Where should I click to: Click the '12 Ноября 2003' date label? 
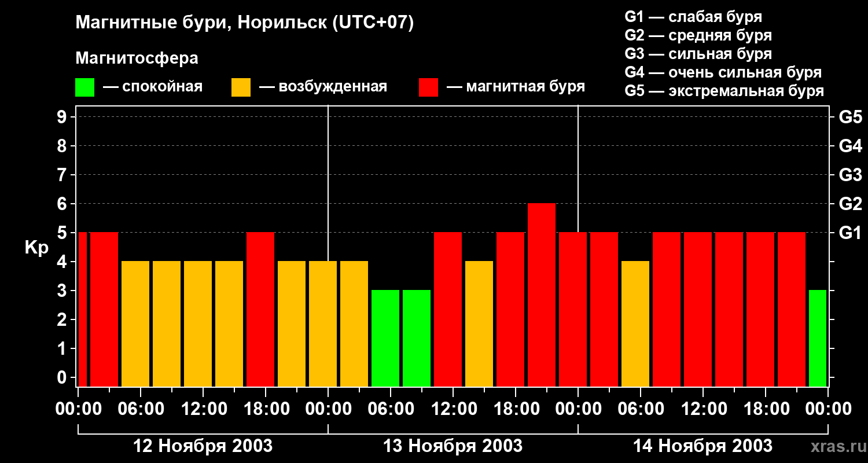coord(203,446)
